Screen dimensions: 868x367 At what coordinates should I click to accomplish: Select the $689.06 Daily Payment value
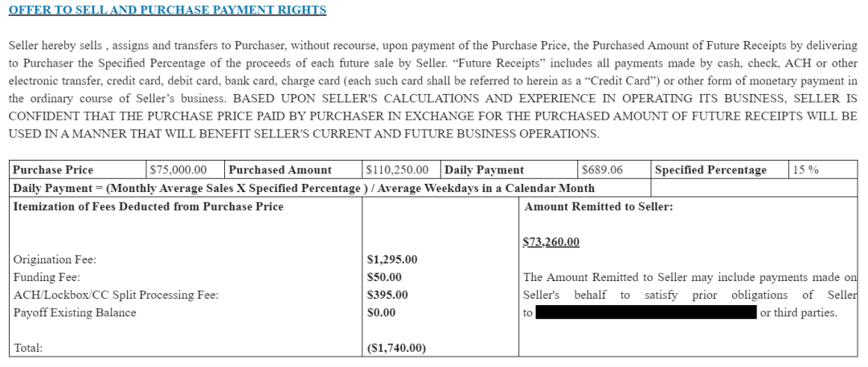[603, 170]
